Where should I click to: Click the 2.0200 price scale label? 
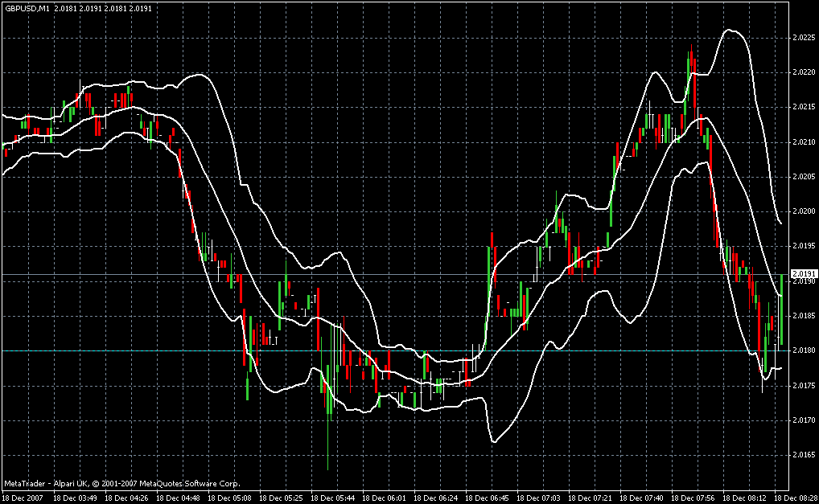(804, 211)
